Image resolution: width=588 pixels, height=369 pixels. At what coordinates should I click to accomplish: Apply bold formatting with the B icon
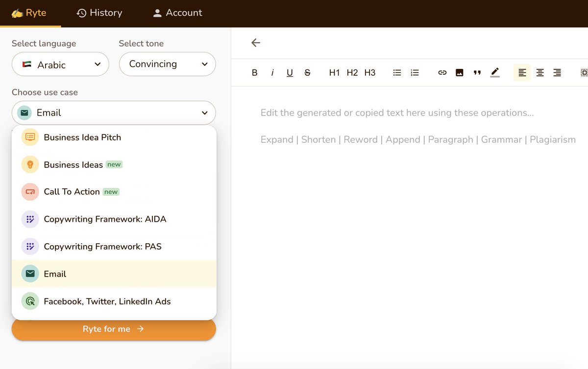[254, 72]
